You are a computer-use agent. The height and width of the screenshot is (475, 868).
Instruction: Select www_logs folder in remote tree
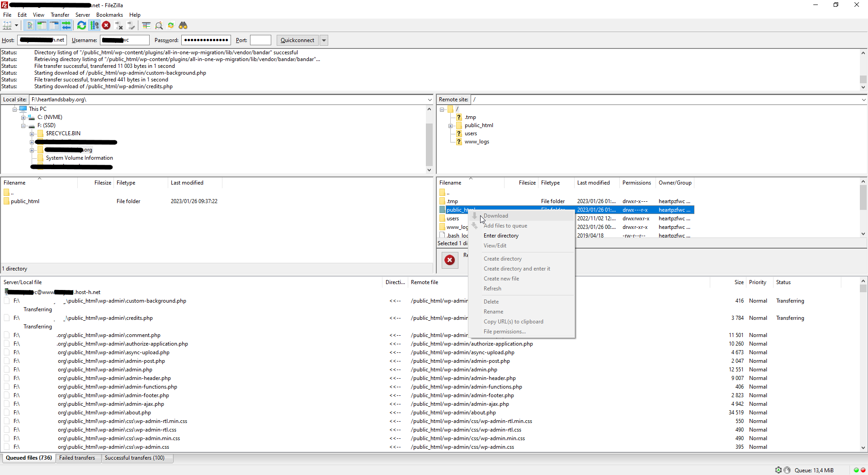pos(476,142)
